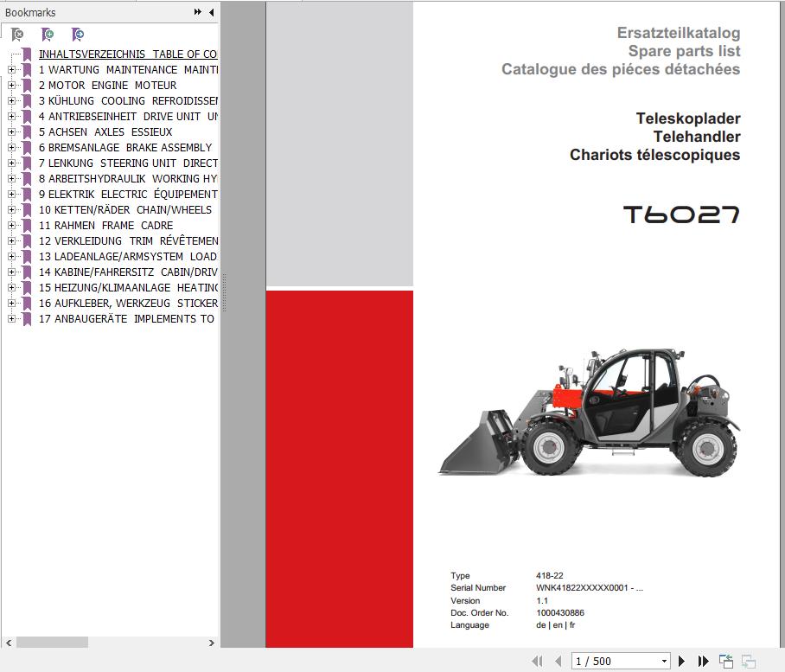This screenshot has height=672, width=785.
Task: Click the bookmarks panel horizontal scrollbar thumb
Action: 52,642
